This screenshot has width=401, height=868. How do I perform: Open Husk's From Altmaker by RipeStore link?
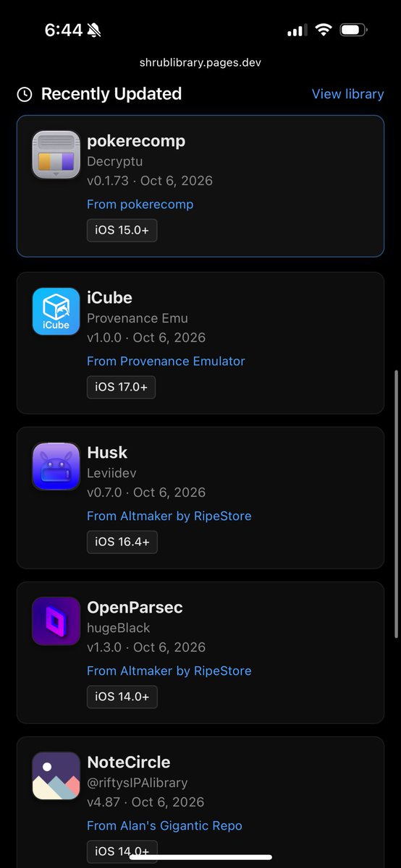click(169, 516)
